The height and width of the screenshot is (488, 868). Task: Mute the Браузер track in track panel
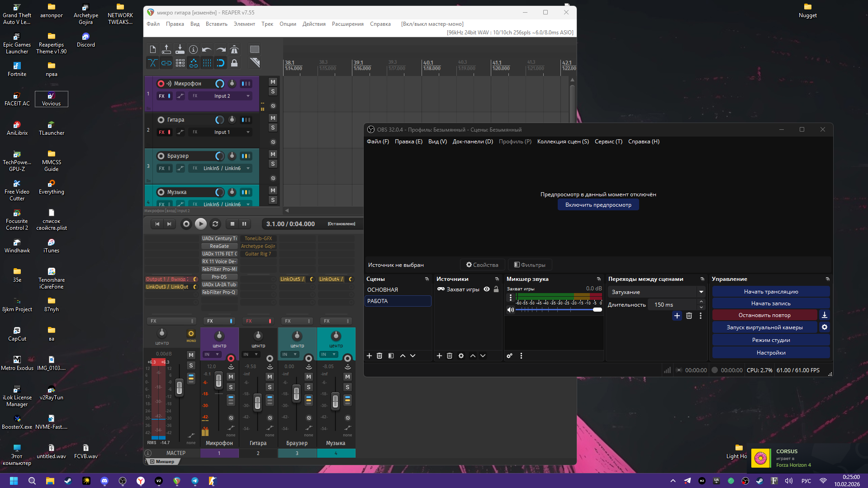tap(273, 154)
